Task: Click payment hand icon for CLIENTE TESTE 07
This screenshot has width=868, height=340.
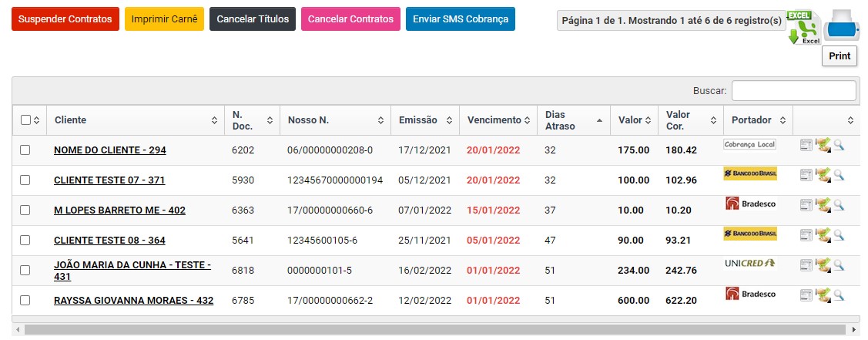Action: tap(823, 175)
